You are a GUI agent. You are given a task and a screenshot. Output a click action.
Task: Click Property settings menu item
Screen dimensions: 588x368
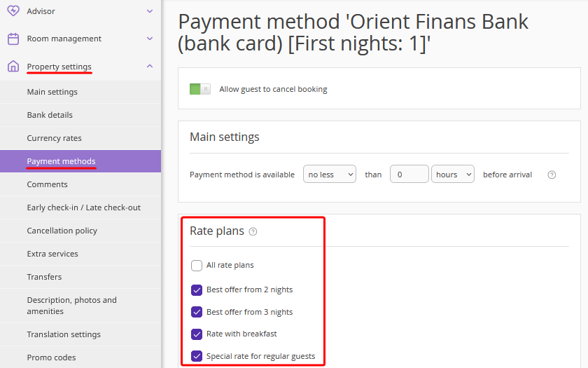[x=80, y=67]
